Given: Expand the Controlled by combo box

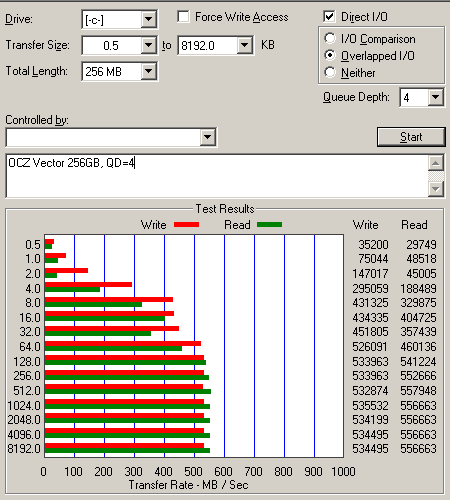Looking at the screenshot, I should pos(207,137).
